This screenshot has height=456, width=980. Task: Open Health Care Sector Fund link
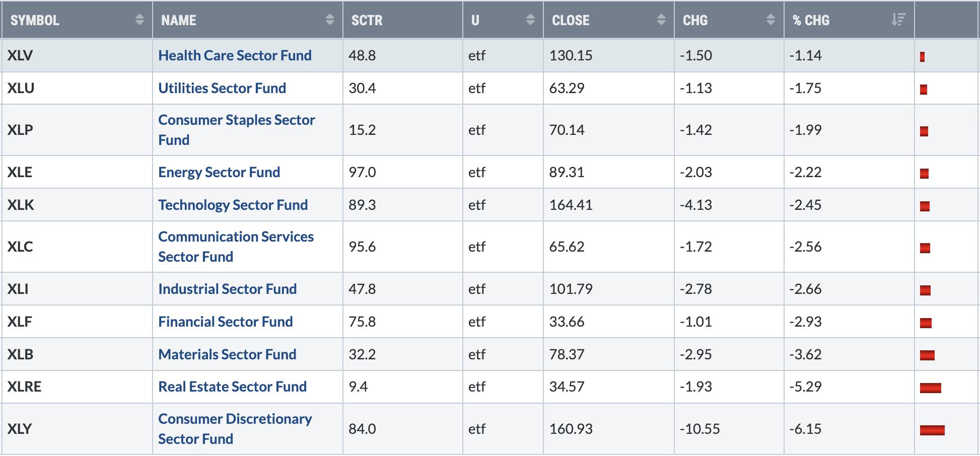pos(235,55)
